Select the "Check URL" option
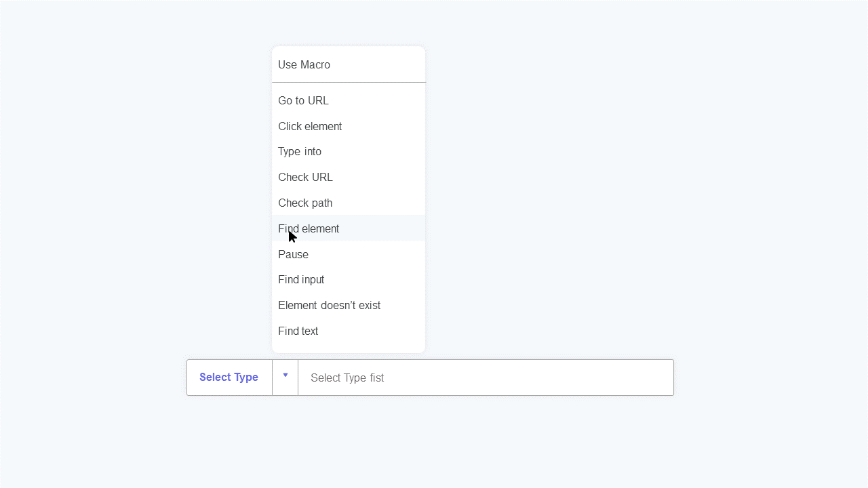 pyautogui.click(x=305, y=177)
